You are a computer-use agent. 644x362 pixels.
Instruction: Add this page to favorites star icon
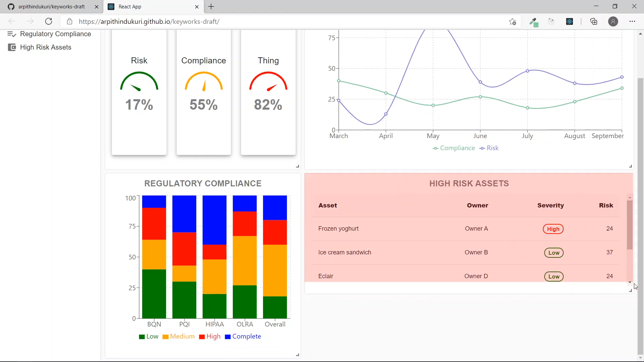[513, 22]
